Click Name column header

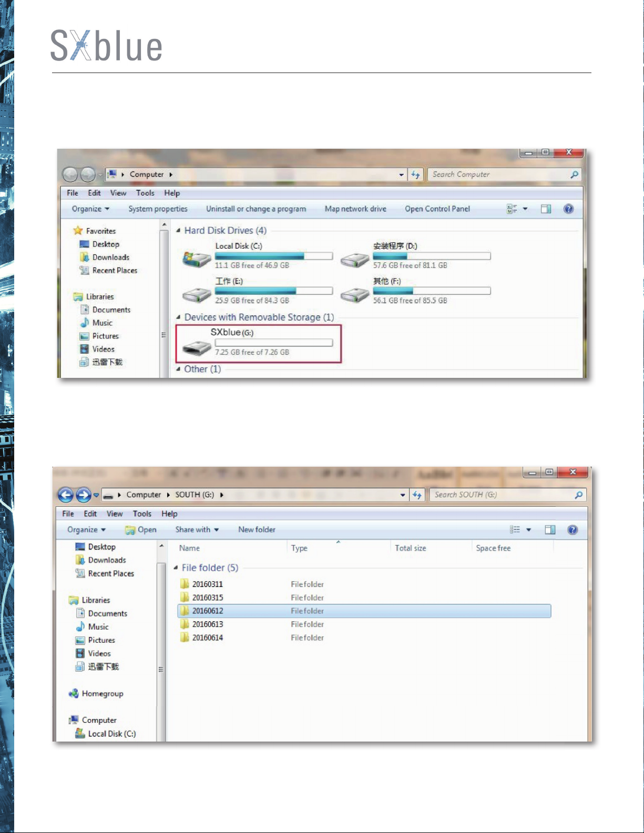coord(189,548)
